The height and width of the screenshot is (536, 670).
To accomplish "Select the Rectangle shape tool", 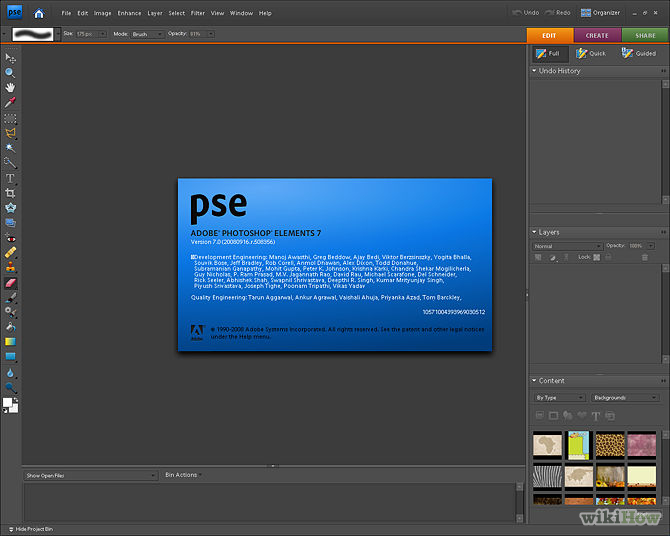I will (10, 356).
